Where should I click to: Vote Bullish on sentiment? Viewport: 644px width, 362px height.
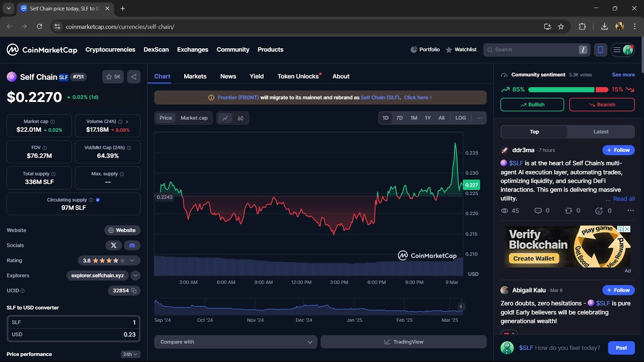[532, 105]
